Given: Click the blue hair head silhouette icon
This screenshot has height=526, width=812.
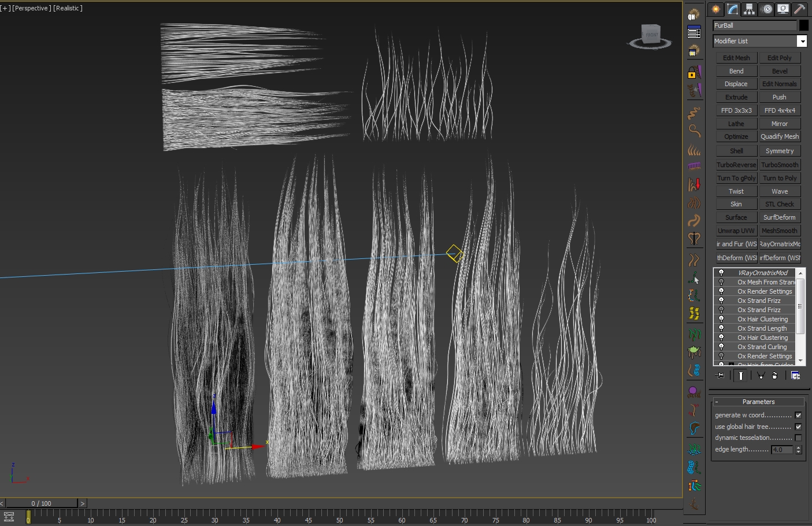Looking at the screenshot, I should (694, 428).
